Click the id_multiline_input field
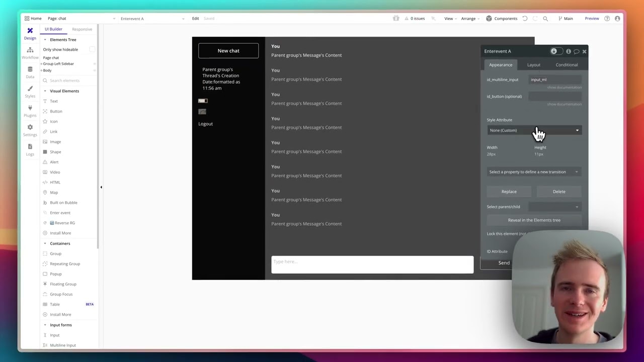This screenshot has width=644, height=362. pos(555,79)
